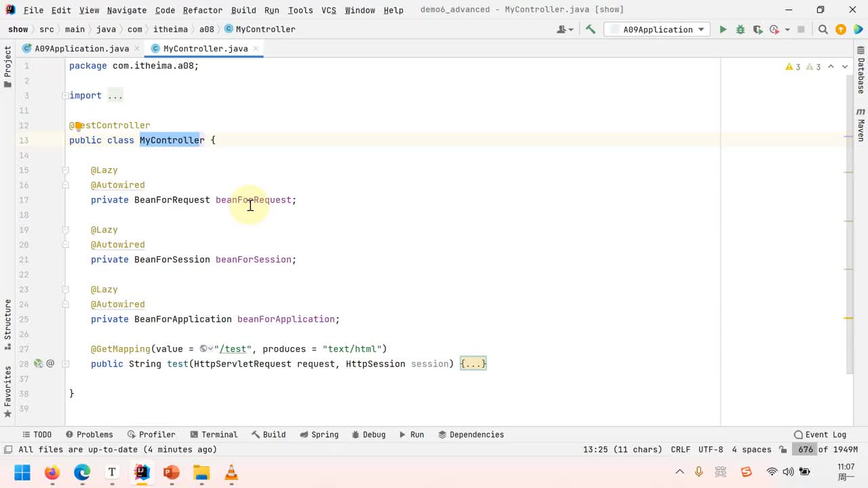Expand folded test method body braces
The width and height of the screenshot is (868, 488).
point(473,364)
